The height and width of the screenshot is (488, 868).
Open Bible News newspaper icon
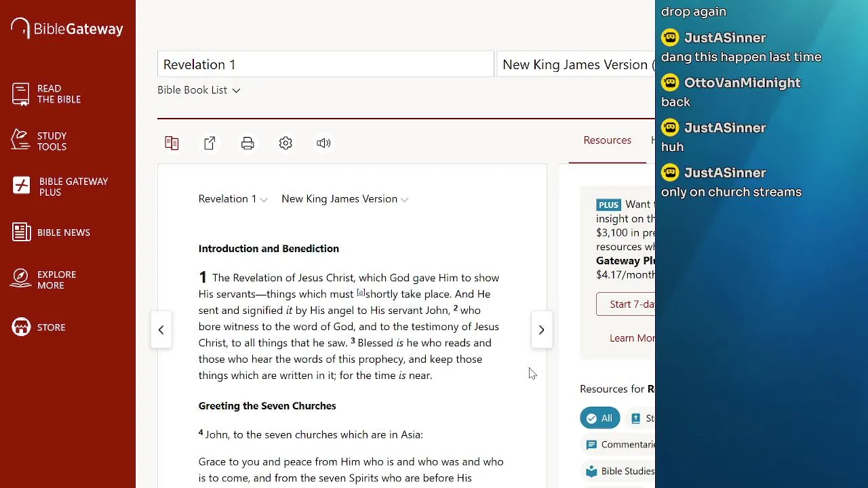pos(22,232)
